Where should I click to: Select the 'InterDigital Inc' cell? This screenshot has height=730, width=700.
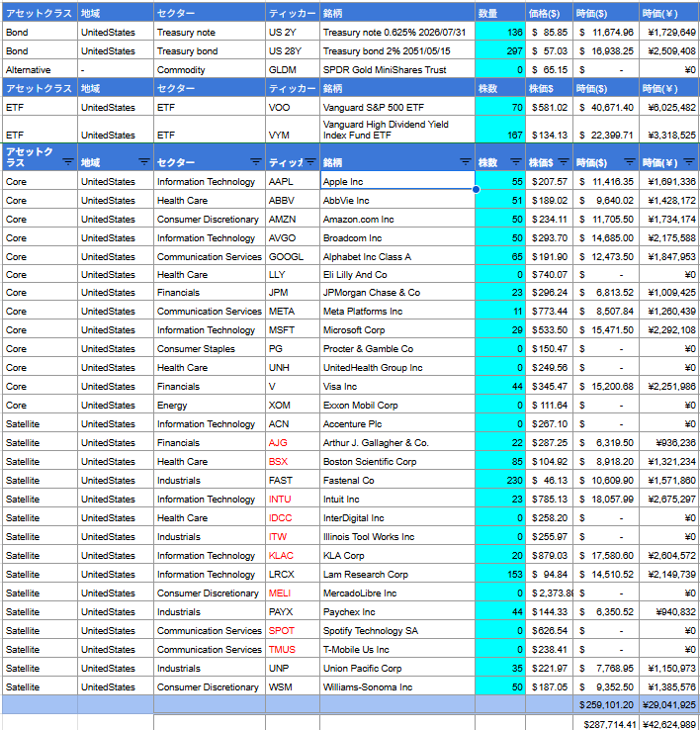click(397, 517)
